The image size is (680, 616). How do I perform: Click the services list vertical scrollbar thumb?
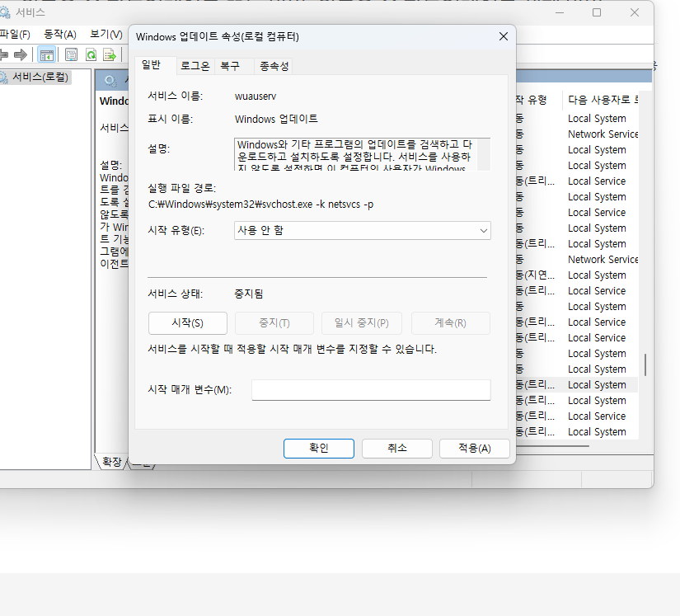point(645,364)
